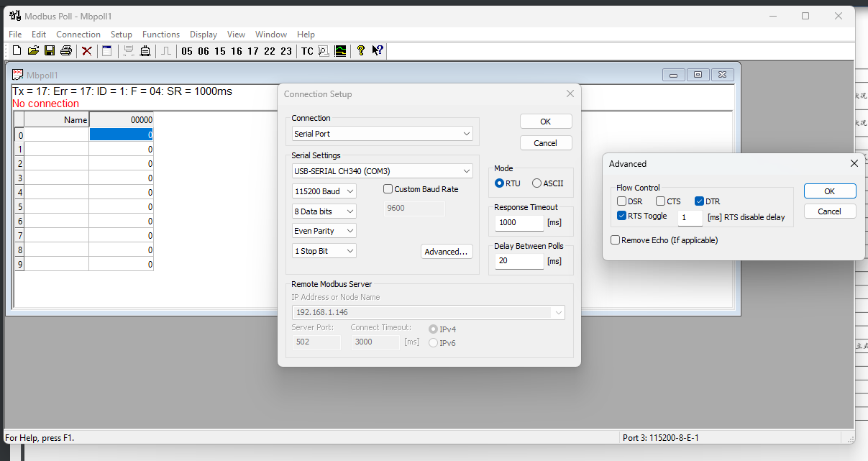Click the Name column header in Mbpoll1
This screenshot has height=461, width=868.
click(57, 120)
